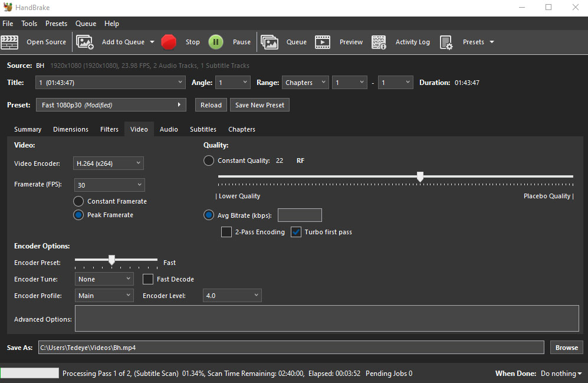This screenshot has width=588, height=383.
Task: Open the Add to Queue dropdown arrow
Action: [x=152, y=42]
